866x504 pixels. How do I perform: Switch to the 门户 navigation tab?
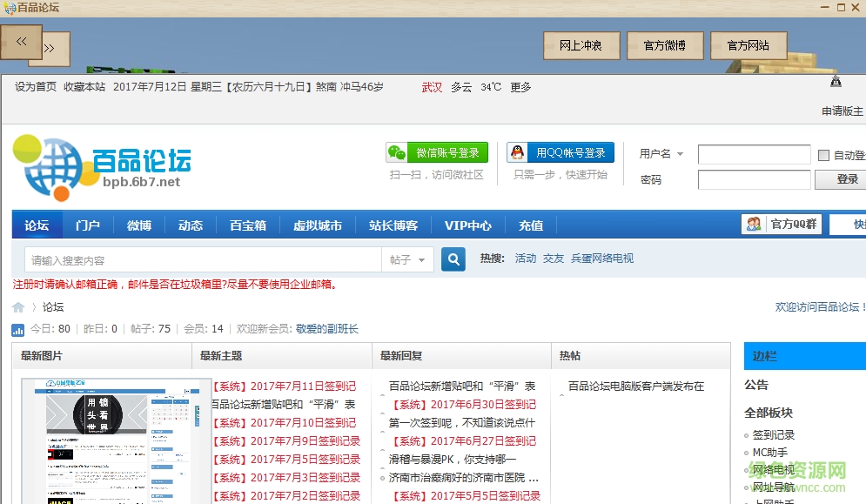coord(87,224)
